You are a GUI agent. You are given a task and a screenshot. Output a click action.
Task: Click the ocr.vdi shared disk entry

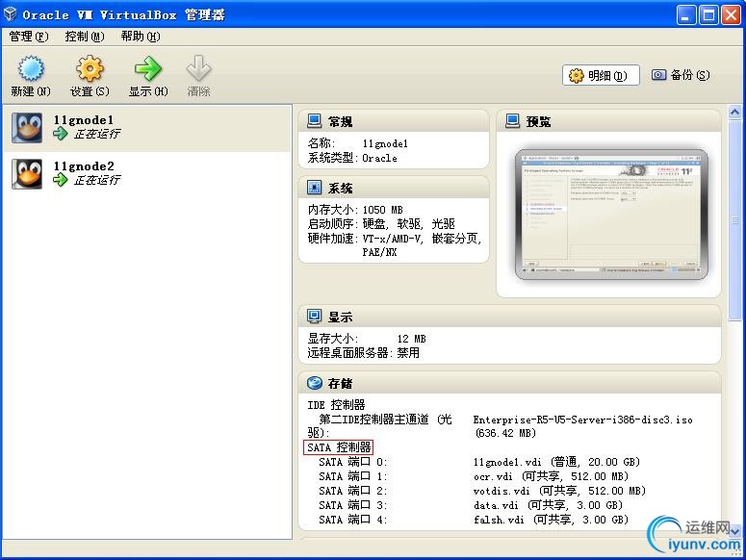[551, 476]
